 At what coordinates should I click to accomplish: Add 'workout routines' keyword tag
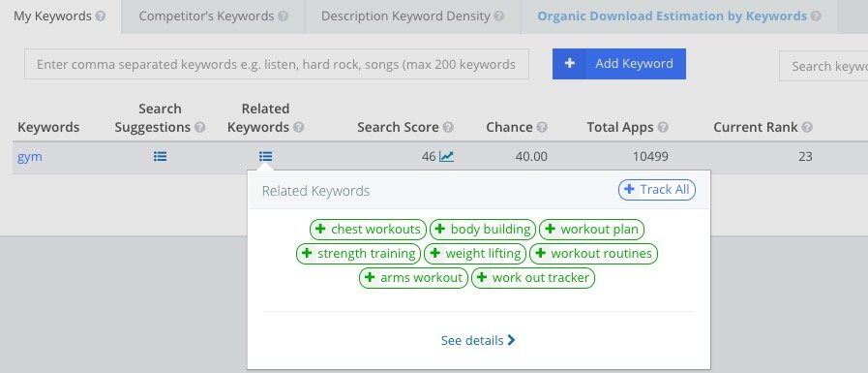click(594, 254)
